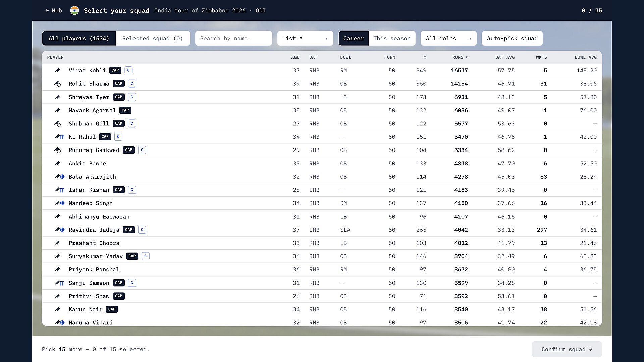Click the role icon beside Rohit Sharma
Viewport: 644px width, 362px height.
[x=57, y=84]
